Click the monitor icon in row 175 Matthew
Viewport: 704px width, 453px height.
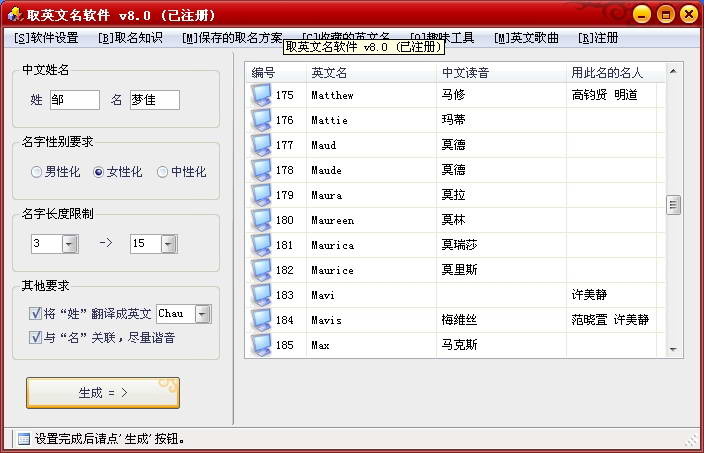261,95
